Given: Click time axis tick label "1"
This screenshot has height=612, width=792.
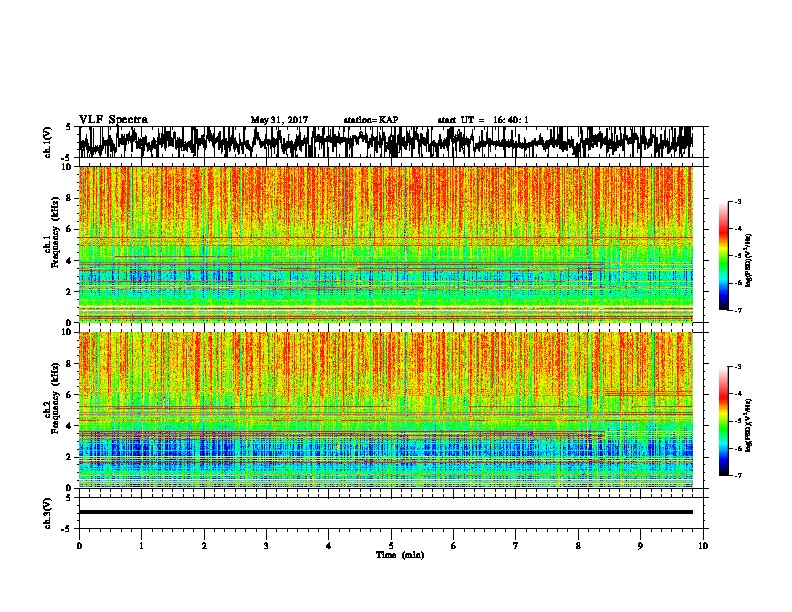Looking at the screenshot, I should coord(141,546).
